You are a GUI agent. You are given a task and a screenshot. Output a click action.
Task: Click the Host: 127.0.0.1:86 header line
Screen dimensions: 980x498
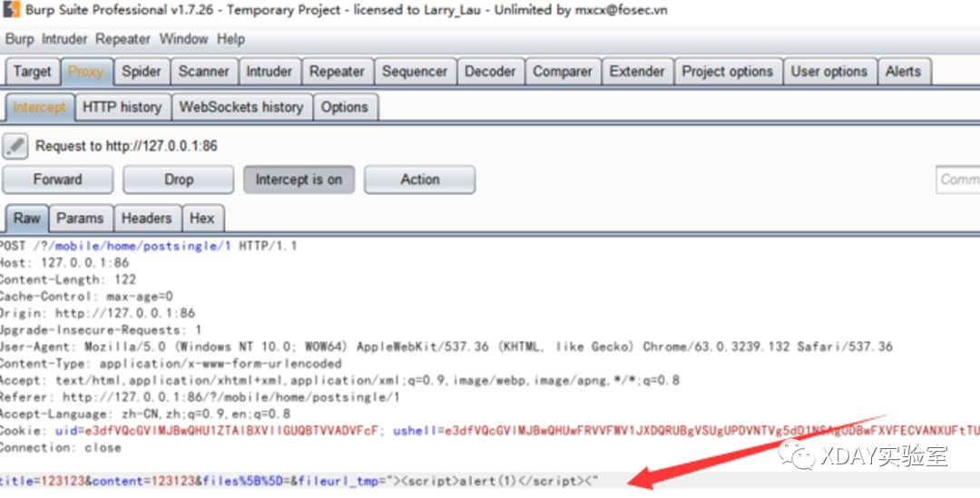pos(64,263)
